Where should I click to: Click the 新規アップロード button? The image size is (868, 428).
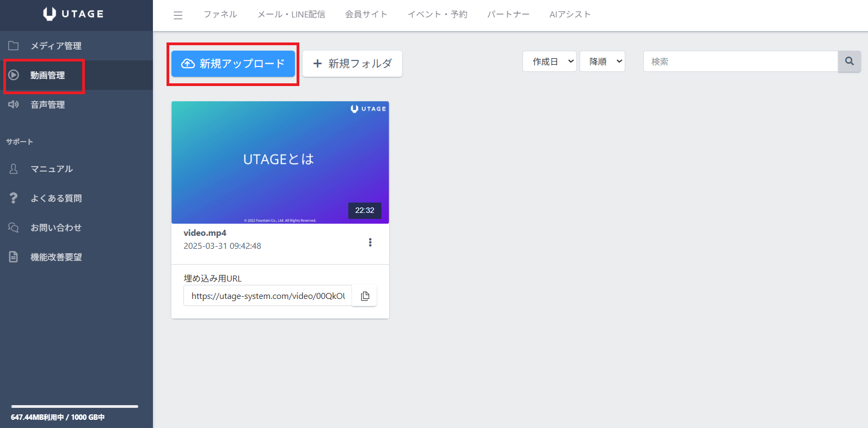coord(233,64)
